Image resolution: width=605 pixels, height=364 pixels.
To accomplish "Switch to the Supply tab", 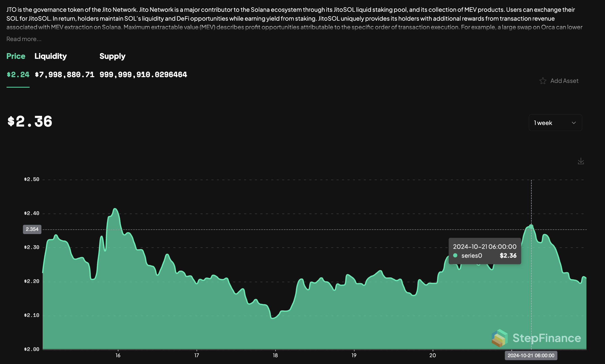I will tap(112, 56).
